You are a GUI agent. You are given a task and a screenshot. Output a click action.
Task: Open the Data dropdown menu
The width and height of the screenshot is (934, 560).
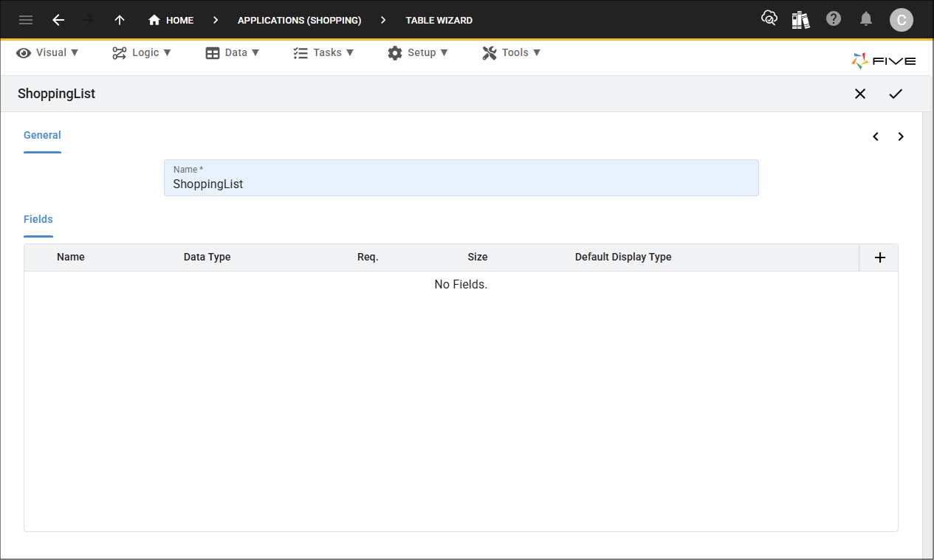click(233, 52)
